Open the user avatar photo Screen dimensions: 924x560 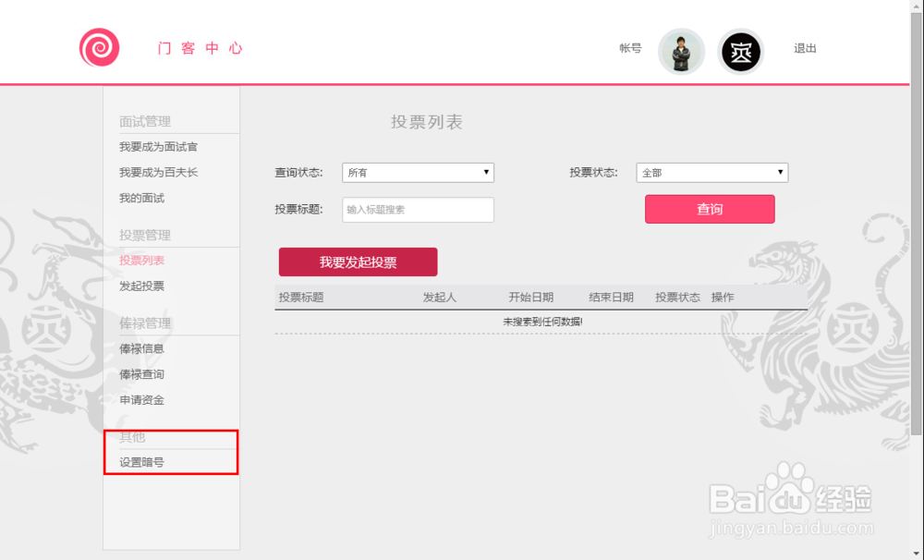point(681,51)
